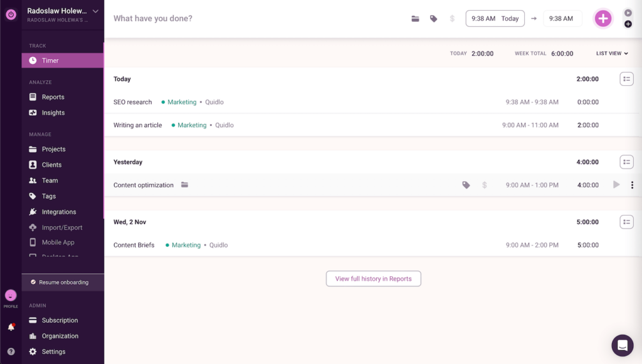The width and height of the screenshot is (642, 364).
Task: Open the Team page
Action: [50, 180]
